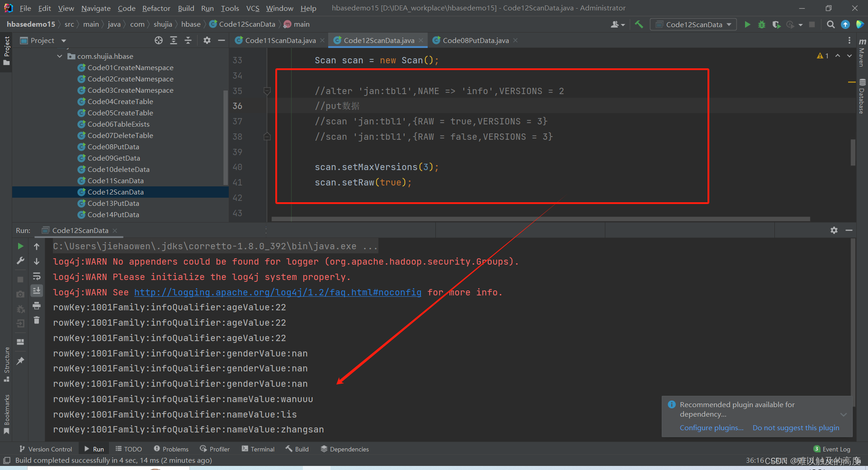The image size is (868, 470).
Task: Select Code09GetData in project tree
Action: tap(113, 158)
